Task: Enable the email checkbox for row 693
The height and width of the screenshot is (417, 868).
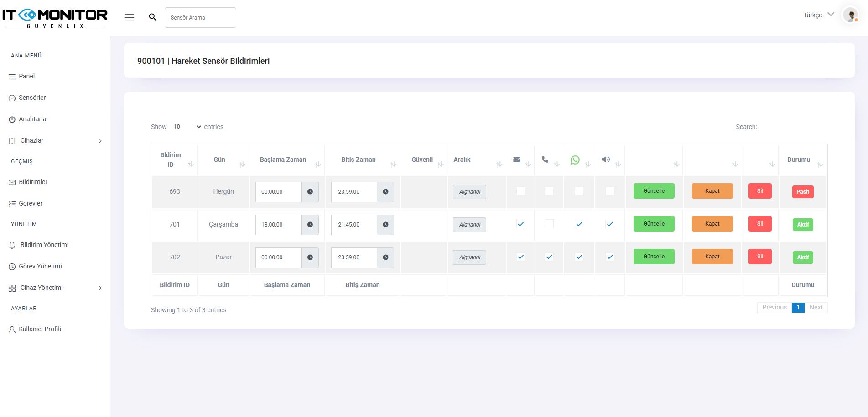Action: tap(520, 191)
